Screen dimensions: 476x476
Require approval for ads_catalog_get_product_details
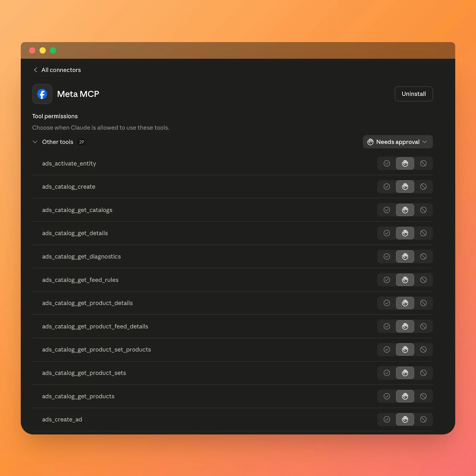pyautogui.click(x=405, y=303)
